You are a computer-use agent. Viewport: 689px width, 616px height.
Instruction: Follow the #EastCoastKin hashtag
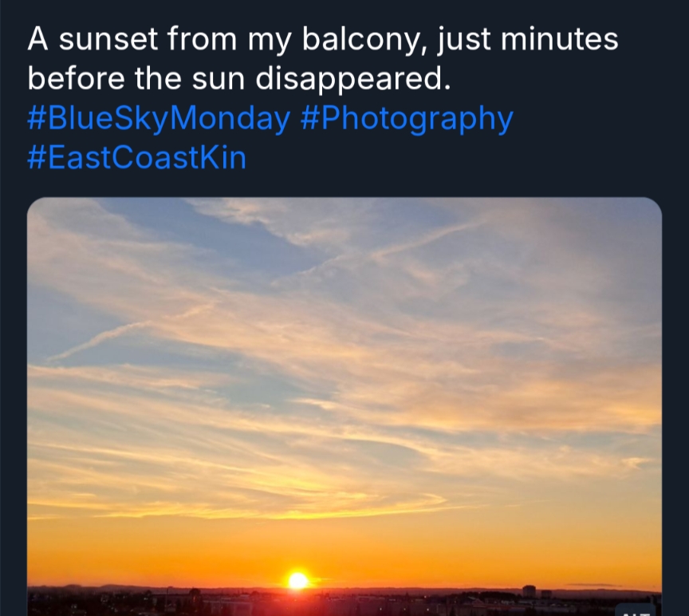pyautogui.click(x=137, y=158)
